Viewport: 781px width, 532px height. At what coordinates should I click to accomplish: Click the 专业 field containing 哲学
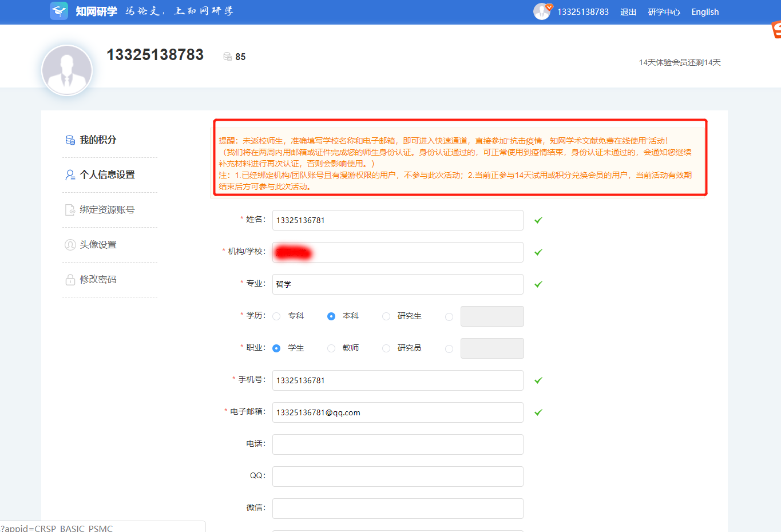398,284
